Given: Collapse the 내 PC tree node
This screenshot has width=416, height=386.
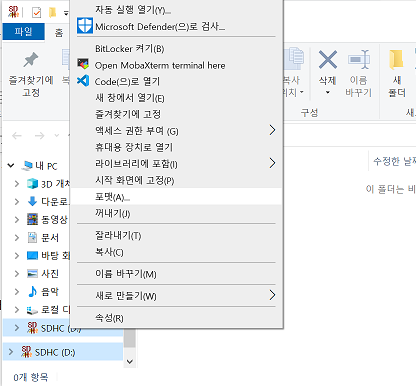Looking at the screenshot, I should 11,165.
